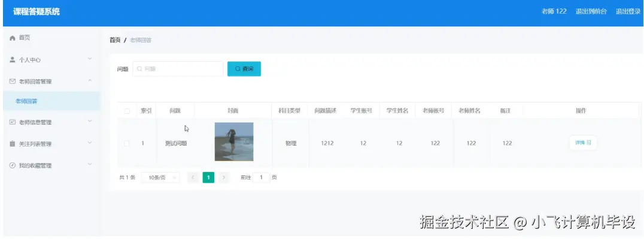This screenshot has height=239, width=644.
Task: Collapse the 老师回答管理 menu chevron
Action: pos(90,81)
